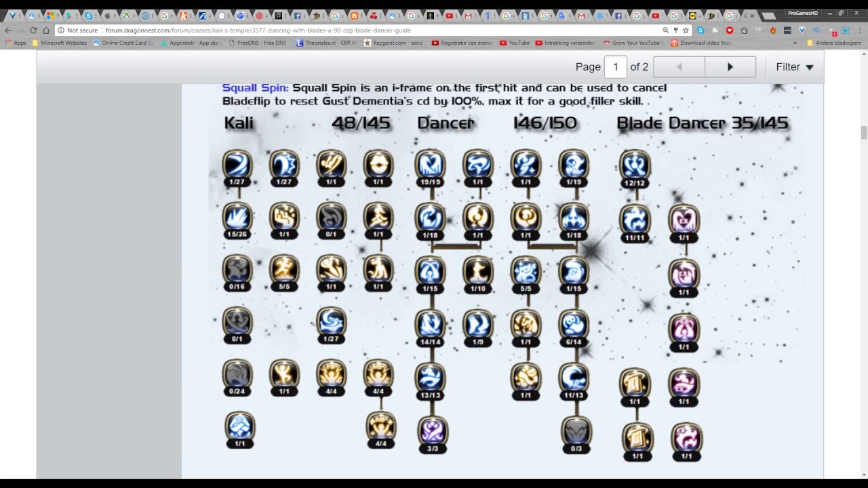868x488 pixels.
Task: Open the Theorieles.nl bookmark
Action: click(326, 43)
